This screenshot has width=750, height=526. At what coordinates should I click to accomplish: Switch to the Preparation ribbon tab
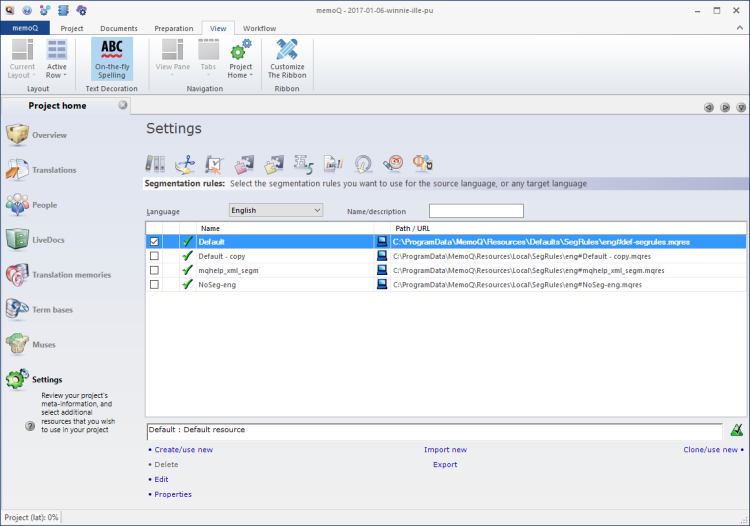[173, 28]
